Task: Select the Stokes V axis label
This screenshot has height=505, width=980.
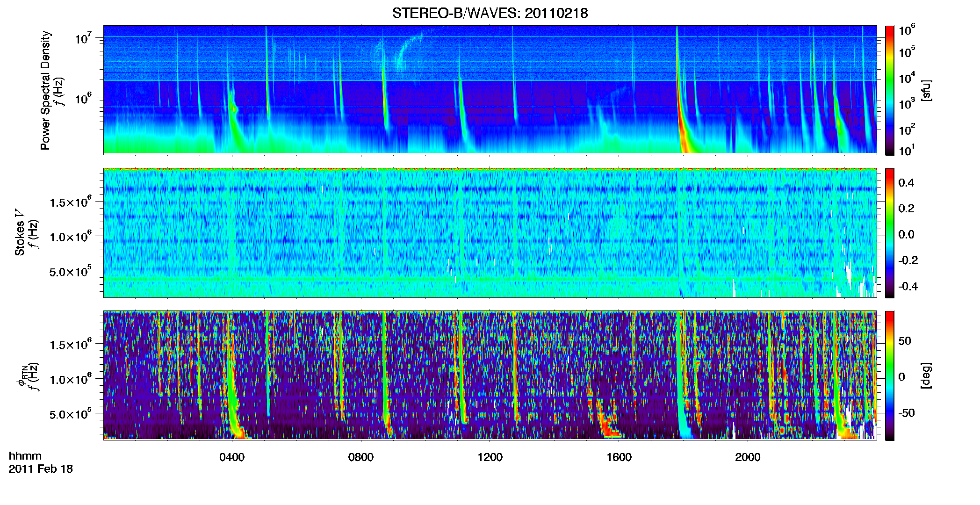Action: [20, 232]
